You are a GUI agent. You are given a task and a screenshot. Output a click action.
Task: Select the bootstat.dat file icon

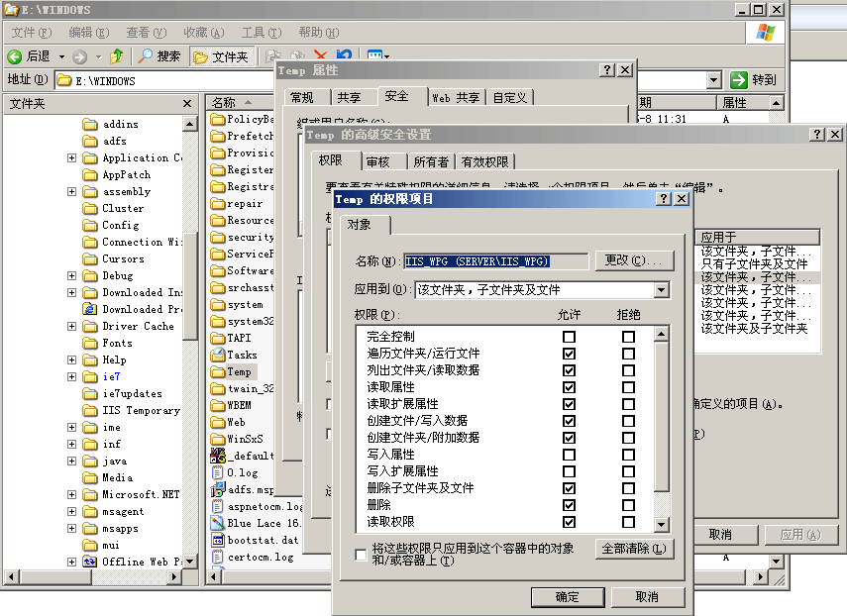(218, 540)
